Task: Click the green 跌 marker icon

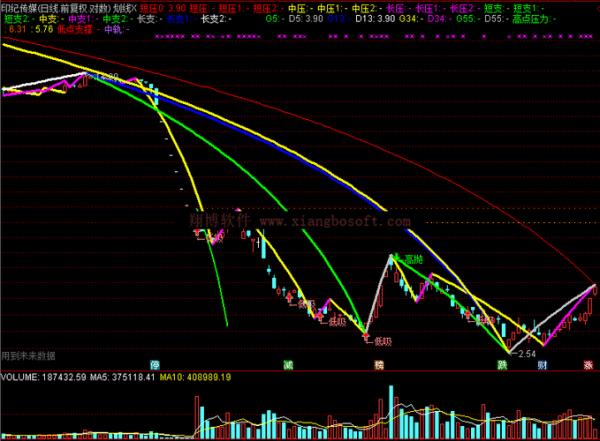Action: pyautogui.click(x=502, y=365)
